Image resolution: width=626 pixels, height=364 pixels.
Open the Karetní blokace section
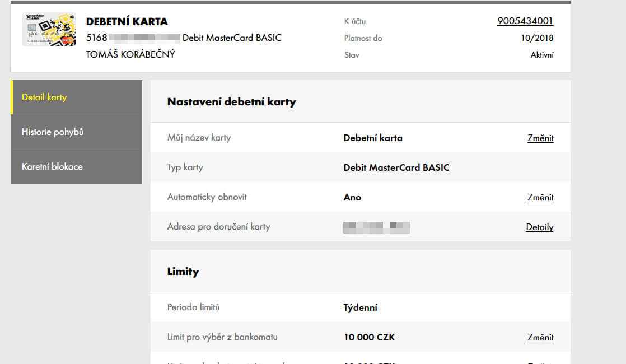click(53, 166)
